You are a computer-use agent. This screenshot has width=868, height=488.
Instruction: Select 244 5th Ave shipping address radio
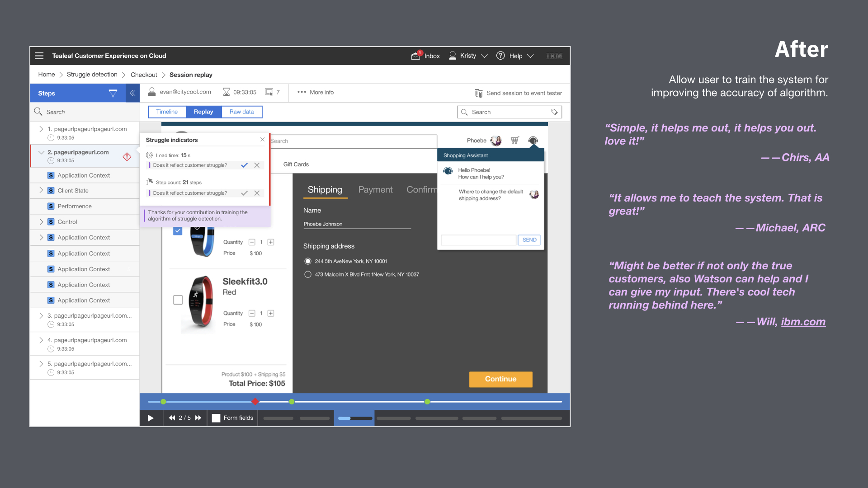[x=308, y=261]
